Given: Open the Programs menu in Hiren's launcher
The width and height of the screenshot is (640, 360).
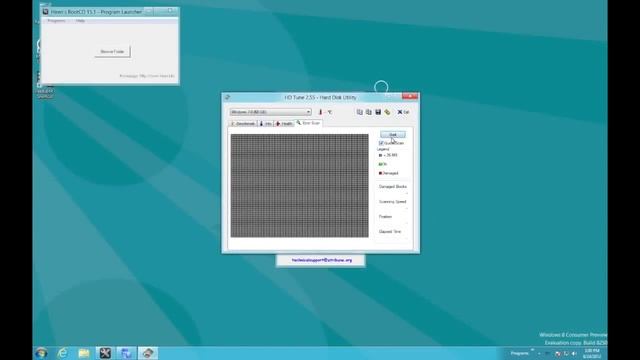Looking at the screenshot, I should [56, 21].
